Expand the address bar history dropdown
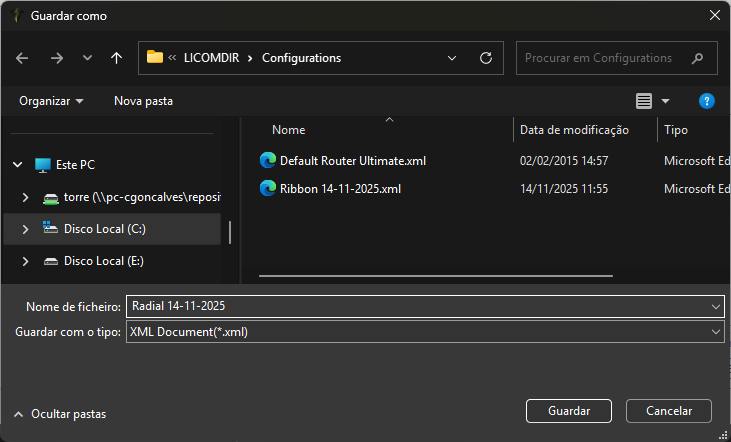Screen dimensions: 731x442 pos(455,58)
